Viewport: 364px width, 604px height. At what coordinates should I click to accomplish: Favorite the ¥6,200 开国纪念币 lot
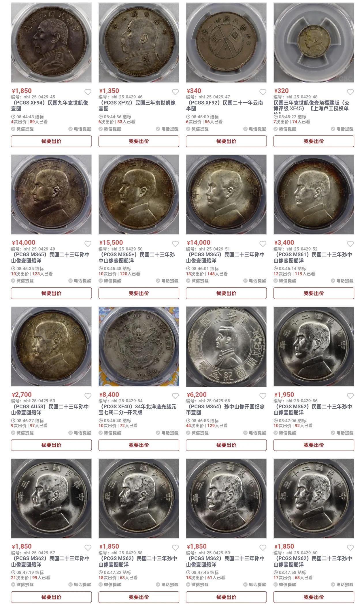(263, 396)
